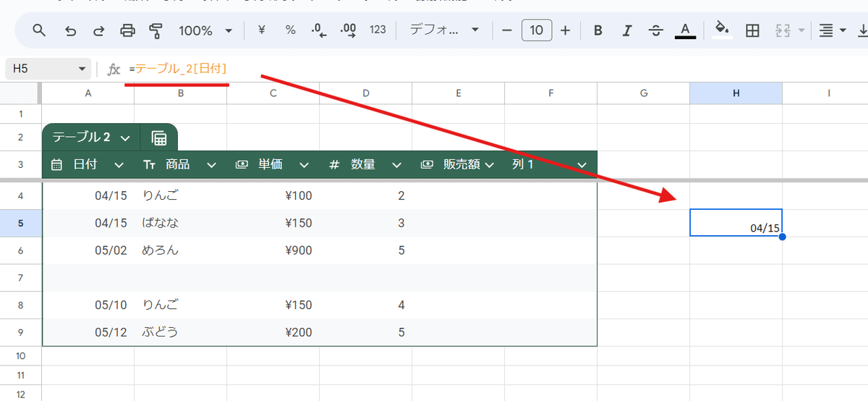This screenshot has height=401, width=868.
Task: Open the 列 1 column dropdown
Action: 582,165
